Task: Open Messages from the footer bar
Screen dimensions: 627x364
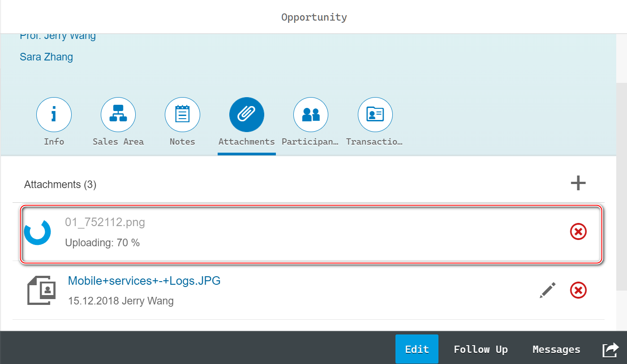Action: (556, 349)
